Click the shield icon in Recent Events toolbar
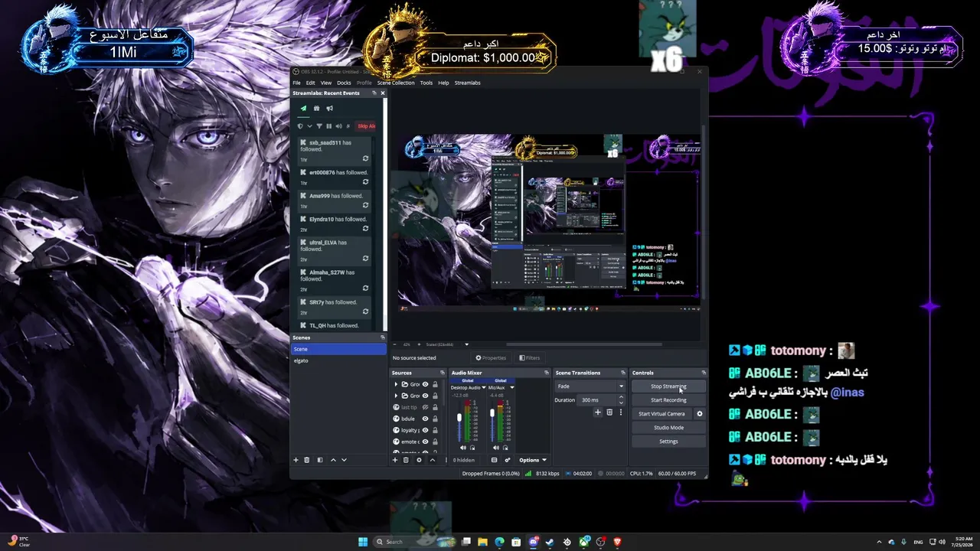 [x=300, y=126]
